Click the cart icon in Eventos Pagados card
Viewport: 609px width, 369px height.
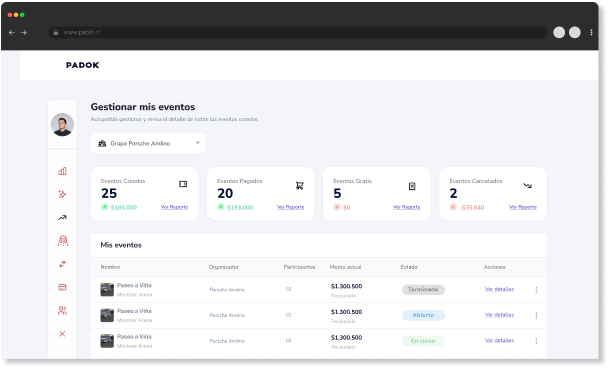tap(299, 186)
